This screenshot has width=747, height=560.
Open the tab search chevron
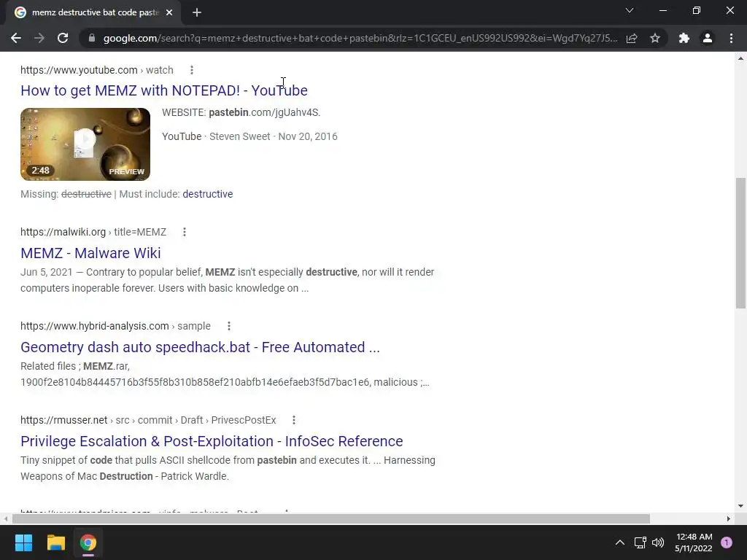tap(630, 10)
